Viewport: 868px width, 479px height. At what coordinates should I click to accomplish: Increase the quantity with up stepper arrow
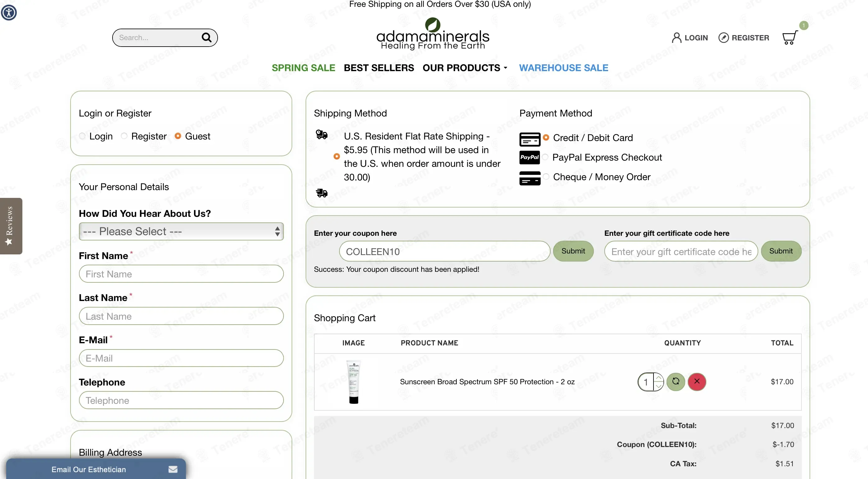(x=658, y=378)
